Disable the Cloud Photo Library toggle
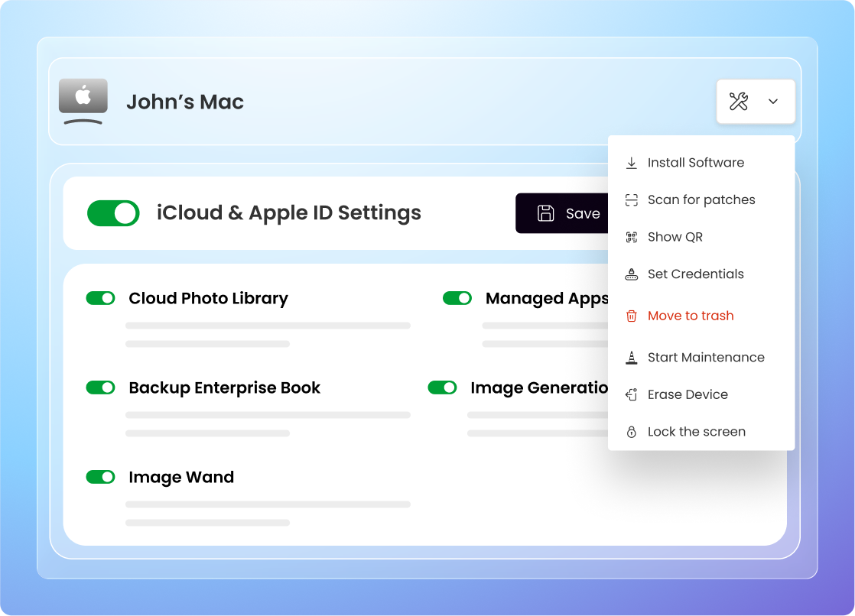Viewport: 855px width, 616px height. 100,298
